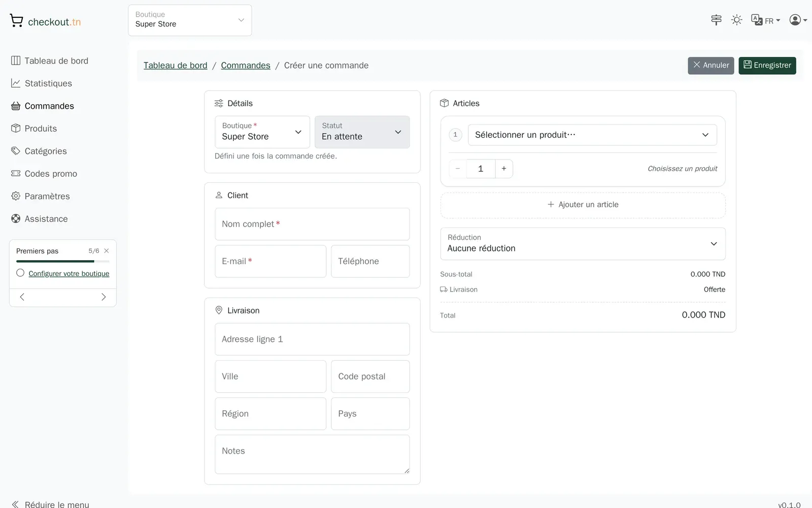
Task: Focus the Pays field
Action: (x=370, y=414)
